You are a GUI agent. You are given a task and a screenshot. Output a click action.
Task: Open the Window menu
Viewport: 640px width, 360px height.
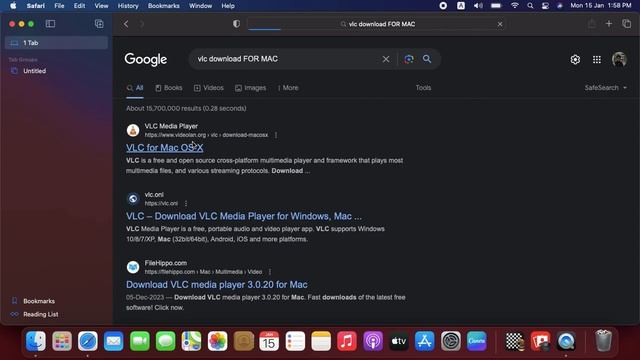click(200, 6)
